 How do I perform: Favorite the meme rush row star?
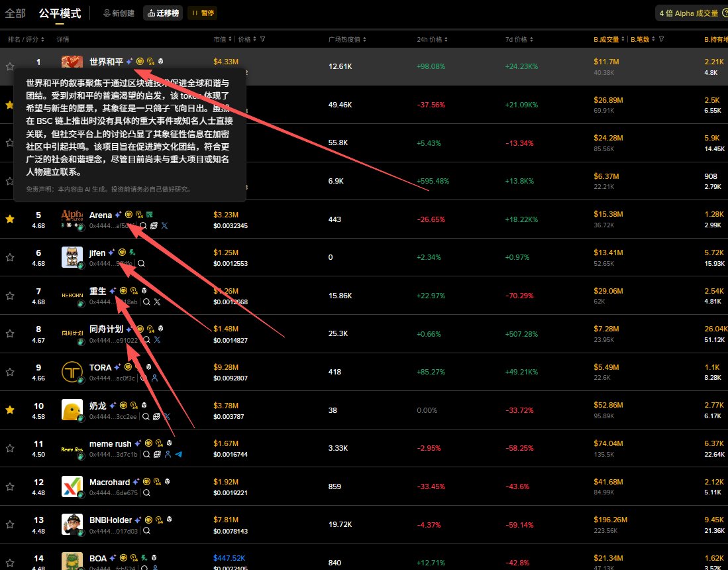[x=10, y=448]
